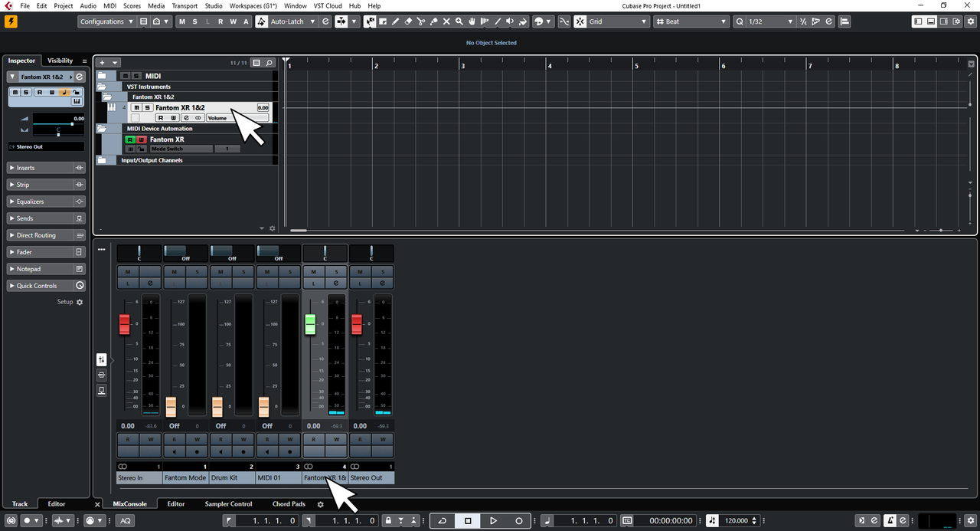
Task: Select the Object Selection arrow tool
Action: click(371, 21)
